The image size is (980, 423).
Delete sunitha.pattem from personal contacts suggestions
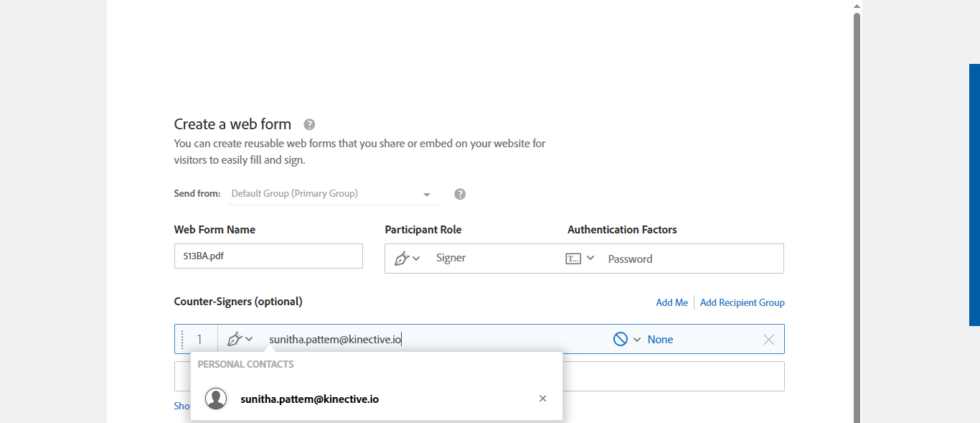(x=542, y=399)
